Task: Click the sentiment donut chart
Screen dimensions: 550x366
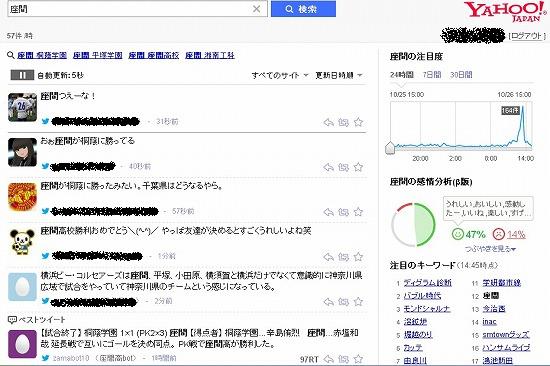Action: click(413, 225)
